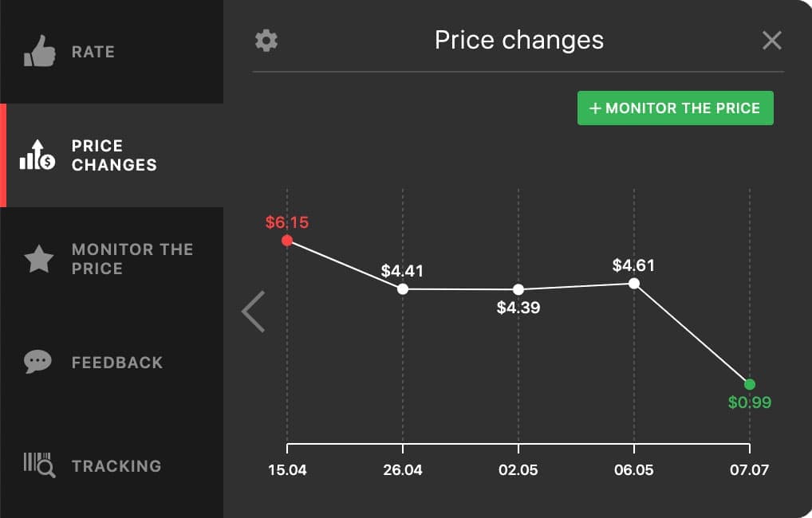Click the thumbs-up Rate icon
The width and height of the screenshot is (812, 518).
38,52
